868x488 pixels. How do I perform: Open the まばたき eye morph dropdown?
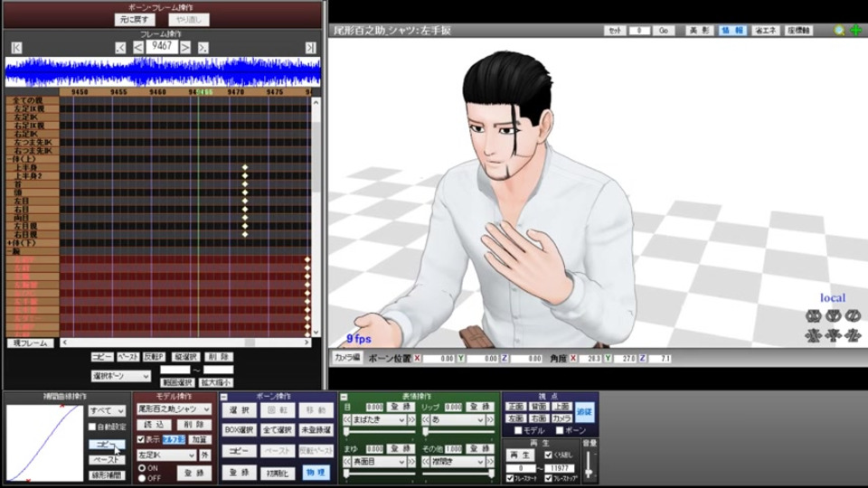click(379, 420)
